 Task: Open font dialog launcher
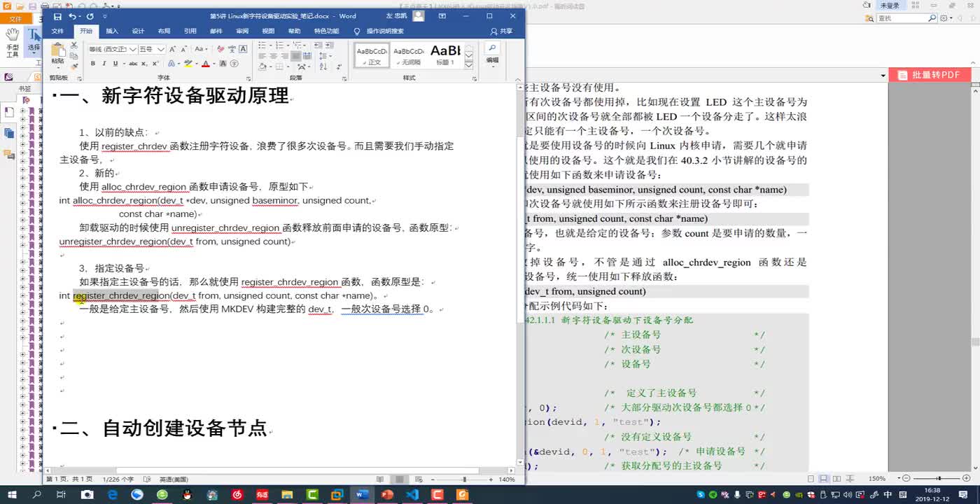248,78
